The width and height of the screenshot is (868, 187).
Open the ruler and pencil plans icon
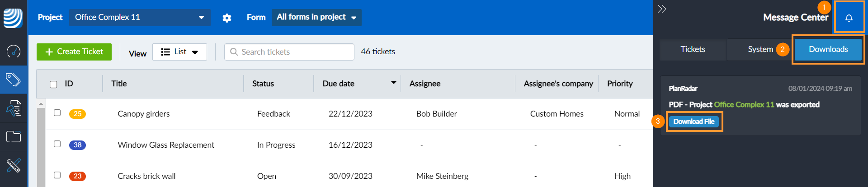coord(14,165)
